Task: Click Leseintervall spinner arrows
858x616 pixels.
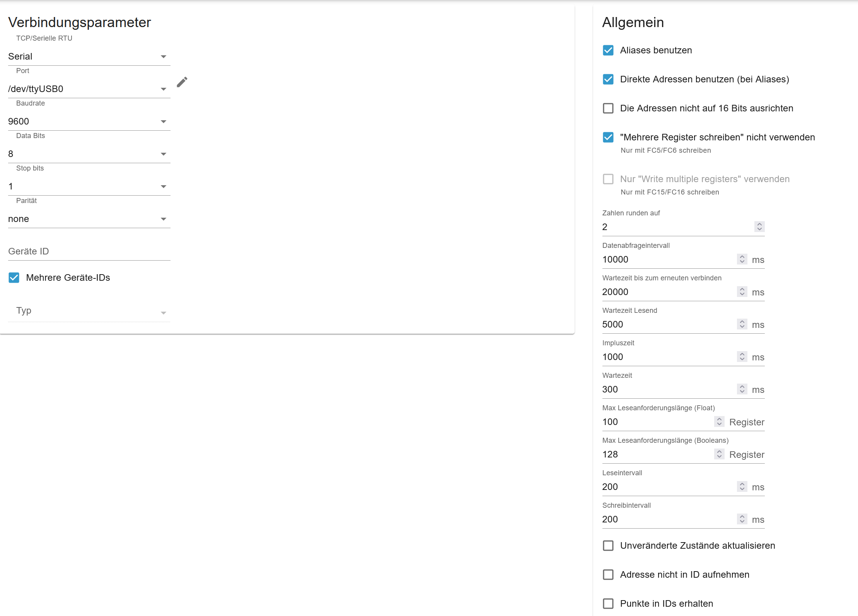Action: point(742,486)
